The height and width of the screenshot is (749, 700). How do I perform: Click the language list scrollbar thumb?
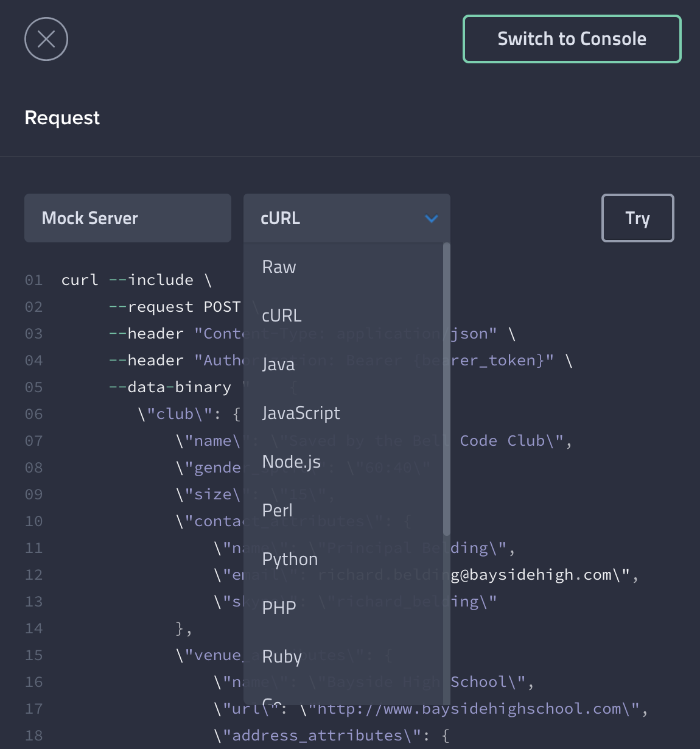click(447, 390)
